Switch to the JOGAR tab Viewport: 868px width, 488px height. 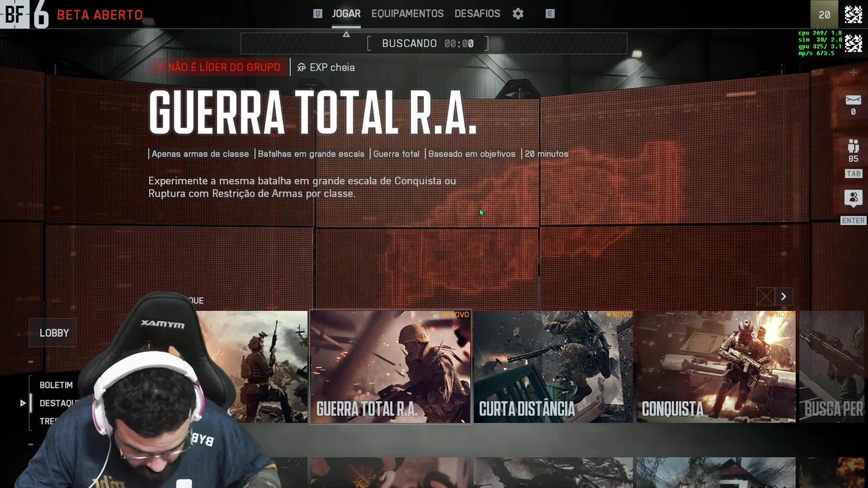coord(346,14)
